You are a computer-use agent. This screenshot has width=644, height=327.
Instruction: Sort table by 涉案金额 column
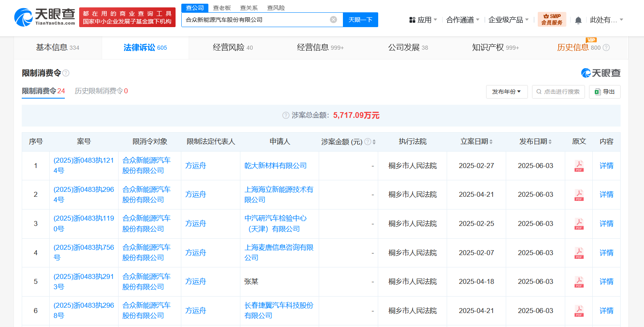[374, 142]
